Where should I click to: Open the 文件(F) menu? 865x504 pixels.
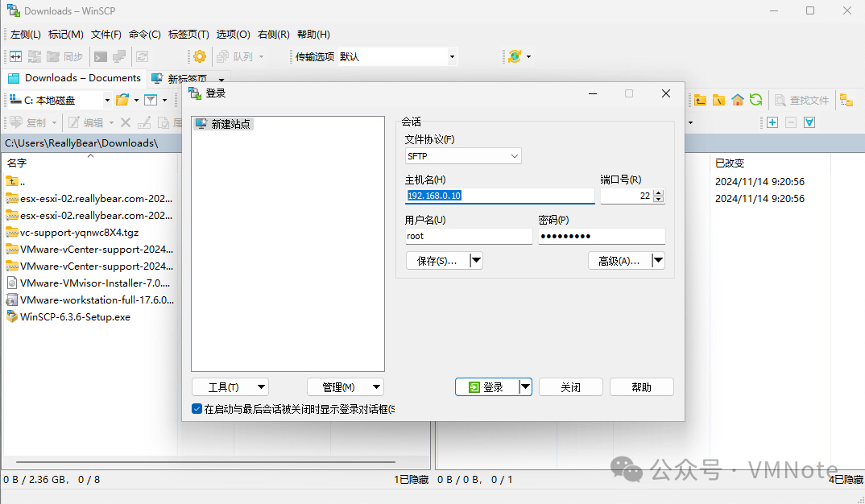point(106,34)
